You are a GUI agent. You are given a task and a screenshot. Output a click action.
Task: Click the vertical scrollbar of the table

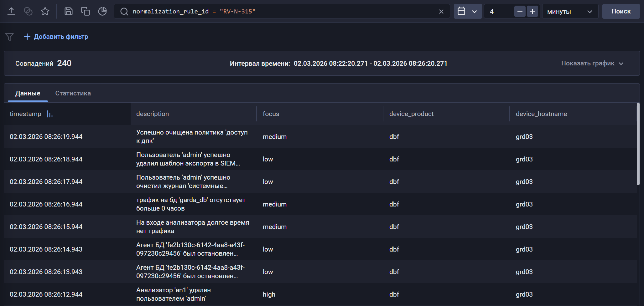tap(638, 144)
